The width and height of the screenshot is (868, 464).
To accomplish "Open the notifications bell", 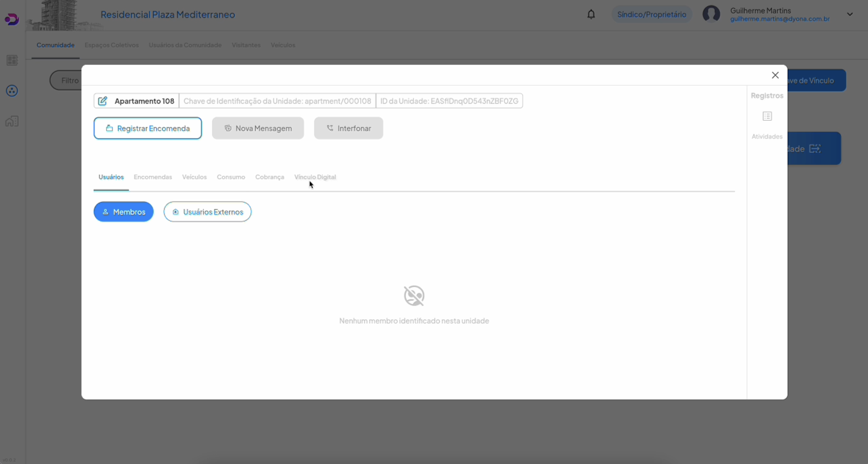I will tap(591, 15).
